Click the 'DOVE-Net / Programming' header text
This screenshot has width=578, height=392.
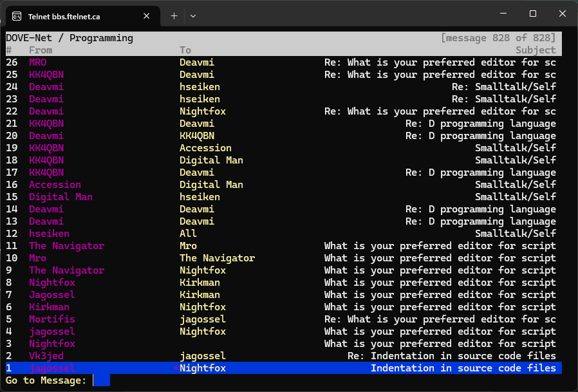click(x=70, y=38)
